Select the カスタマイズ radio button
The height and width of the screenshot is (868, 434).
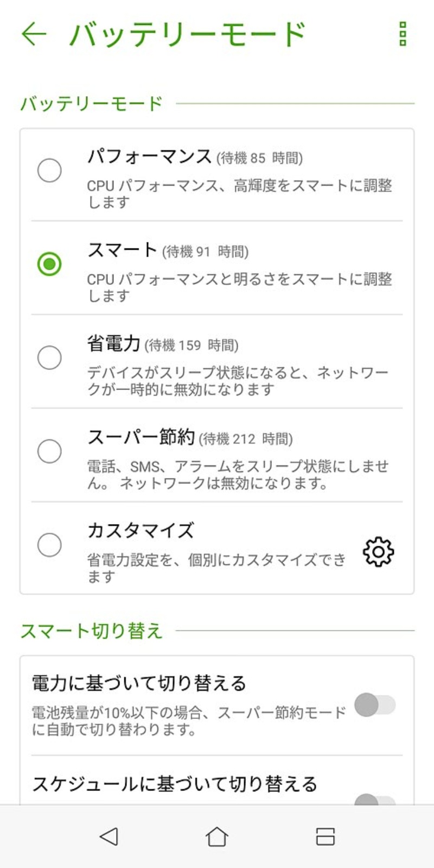(x=49, y=545)
